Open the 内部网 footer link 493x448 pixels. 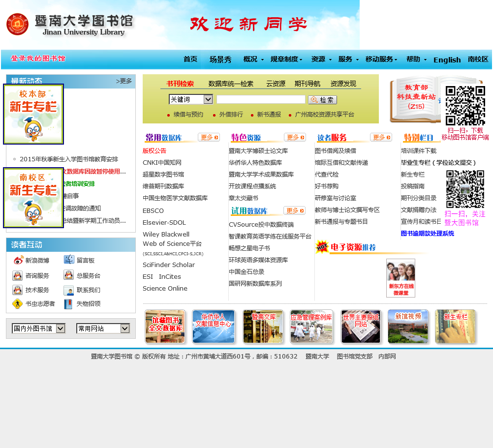click(x=387, y=356)
